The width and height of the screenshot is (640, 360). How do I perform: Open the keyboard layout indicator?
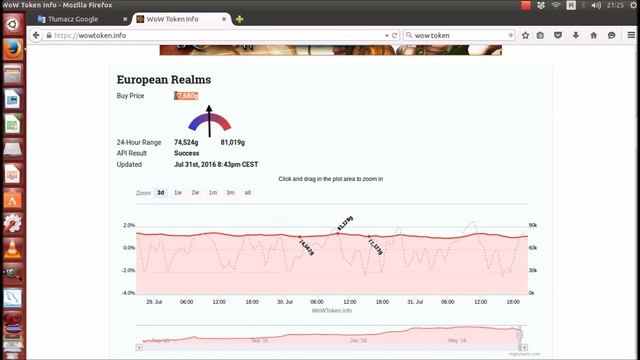coord(571,5)
